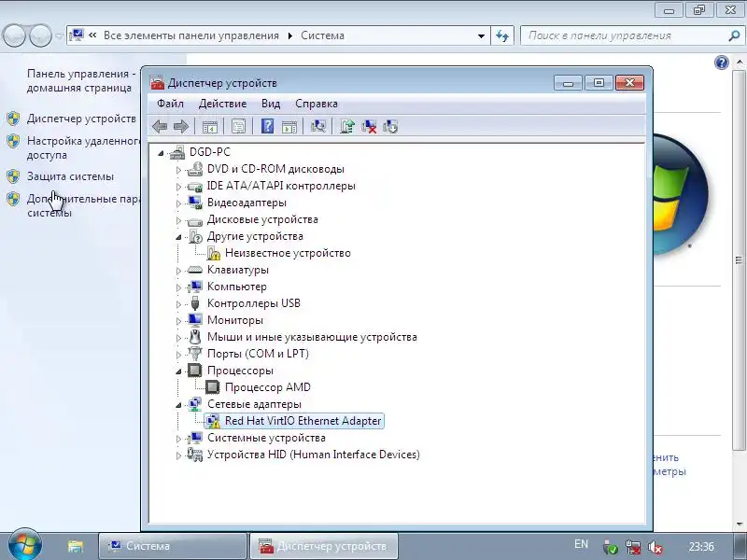
Task: Switch to Система taskbar button
Action: pyautogui.click(x=173, y=546)
